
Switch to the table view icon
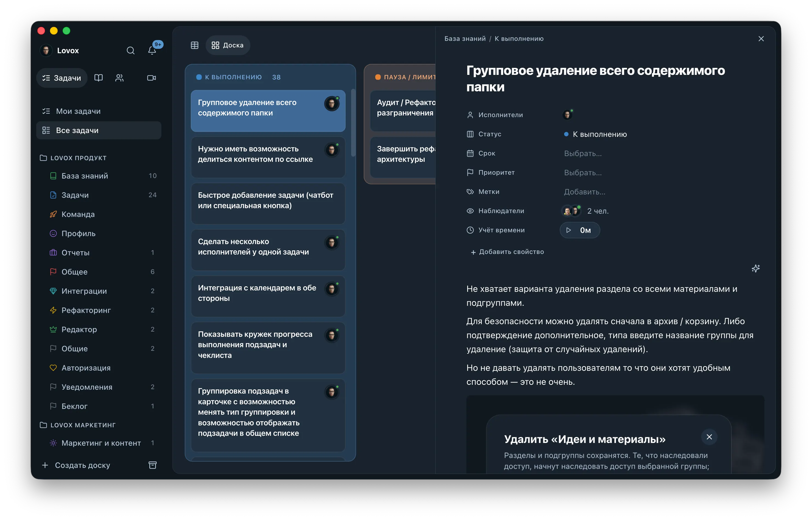click(x=195, y=45)
